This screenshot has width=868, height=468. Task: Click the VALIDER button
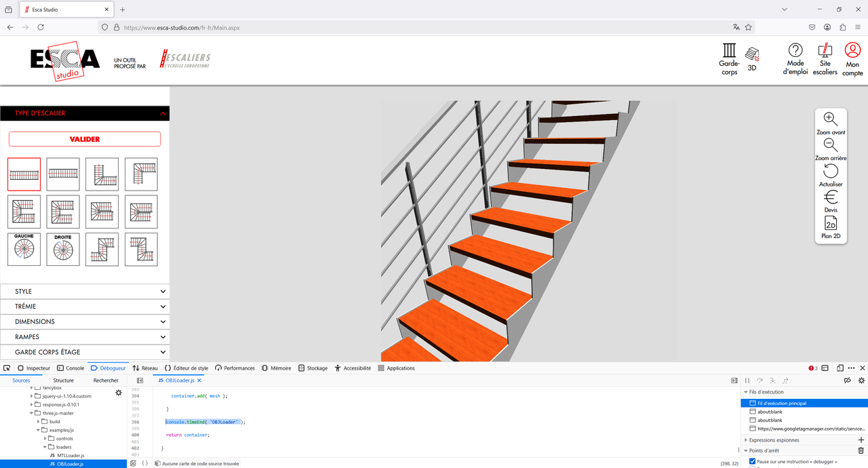point(85,139)
